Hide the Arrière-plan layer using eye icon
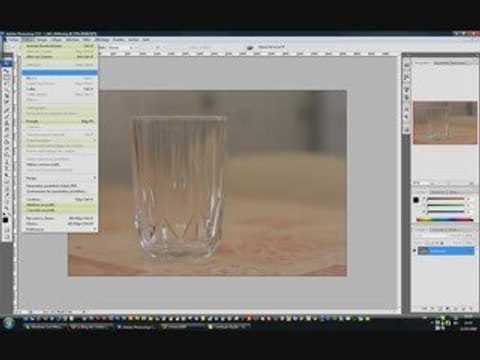 415,251
